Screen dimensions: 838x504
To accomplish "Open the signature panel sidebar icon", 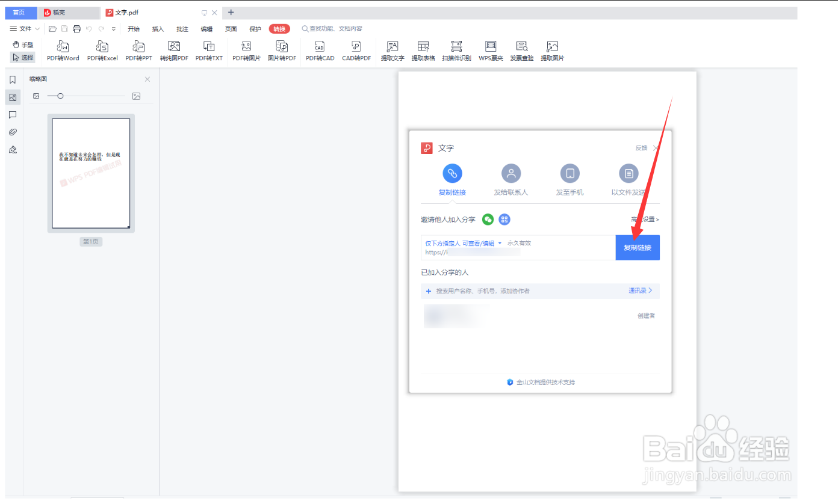I will (x=13, y=150).
